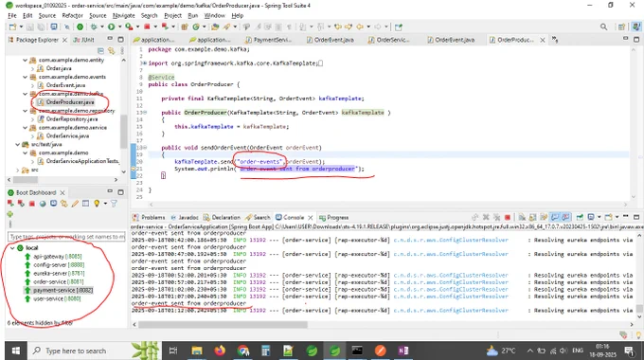
Task: Click the search magnifier icon in top toolbar
Action: [x=603, y=27]
